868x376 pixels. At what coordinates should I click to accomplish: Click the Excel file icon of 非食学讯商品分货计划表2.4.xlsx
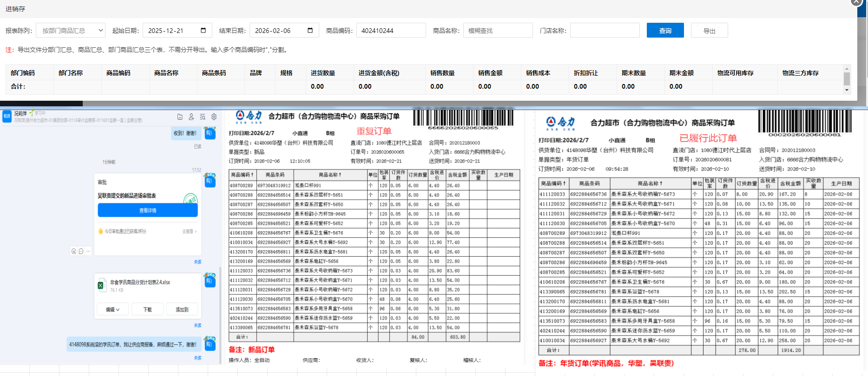(101, 285)
